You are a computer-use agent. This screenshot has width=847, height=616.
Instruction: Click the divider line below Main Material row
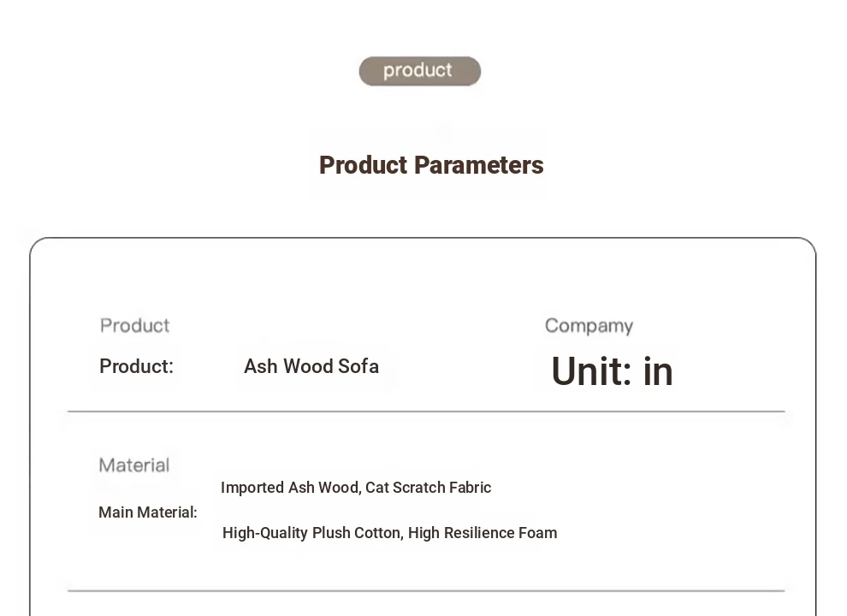pos(426,590)
